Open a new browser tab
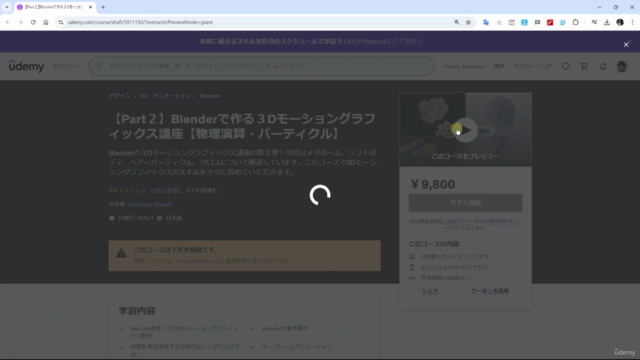The image size is (640, 360). 103,7
